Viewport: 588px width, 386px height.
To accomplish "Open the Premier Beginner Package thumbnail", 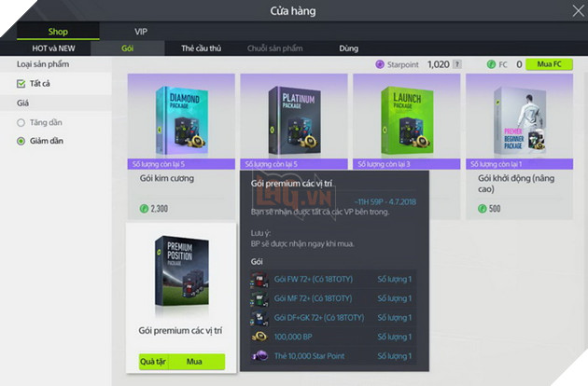I will tap(519, 120).
